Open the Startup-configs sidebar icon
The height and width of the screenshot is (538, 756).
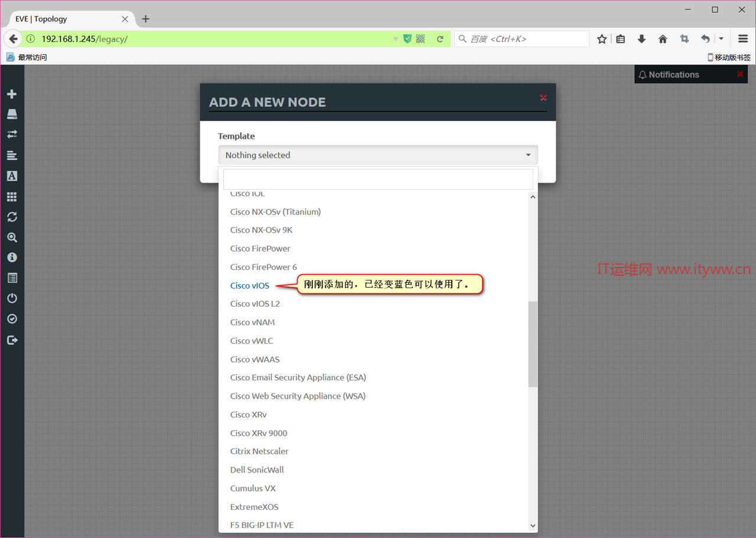tap(12, 155)
